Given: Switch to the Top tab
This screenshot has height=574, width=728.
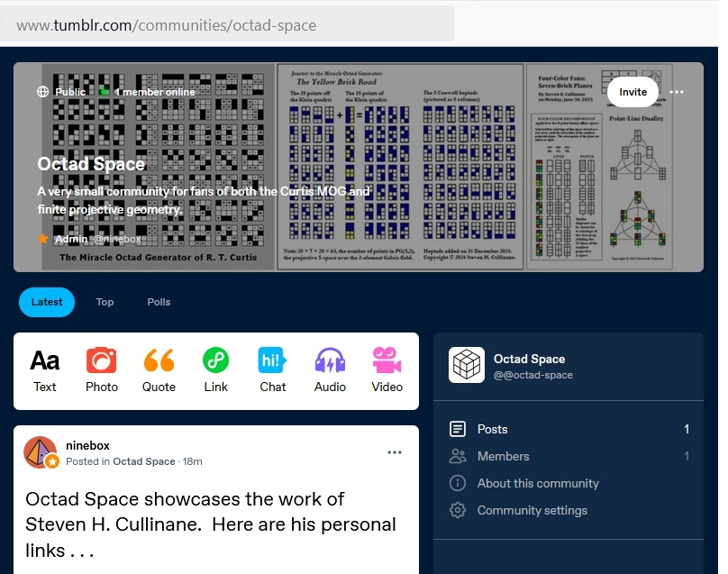Looking at the screenshot, I should pos(105,302).
